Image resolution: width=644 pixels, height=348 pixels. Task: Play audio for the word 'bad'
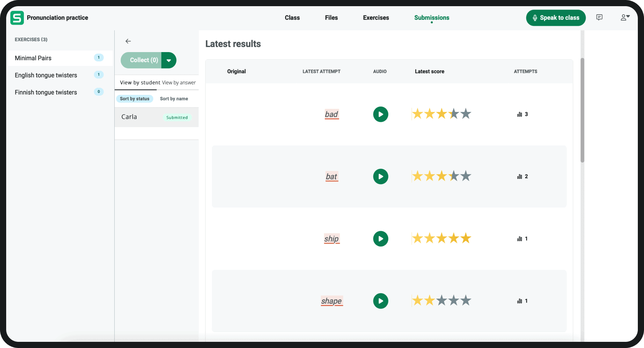[380, 114]
